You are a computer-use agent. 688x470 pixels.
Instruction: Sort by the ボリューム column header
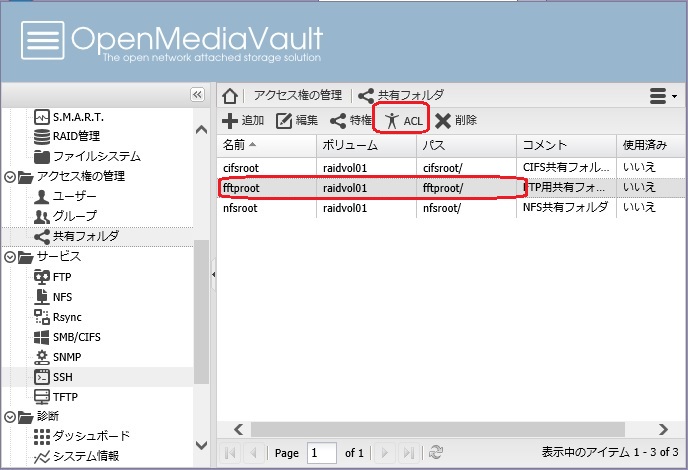pyautogui.click(x=366, y=145)
